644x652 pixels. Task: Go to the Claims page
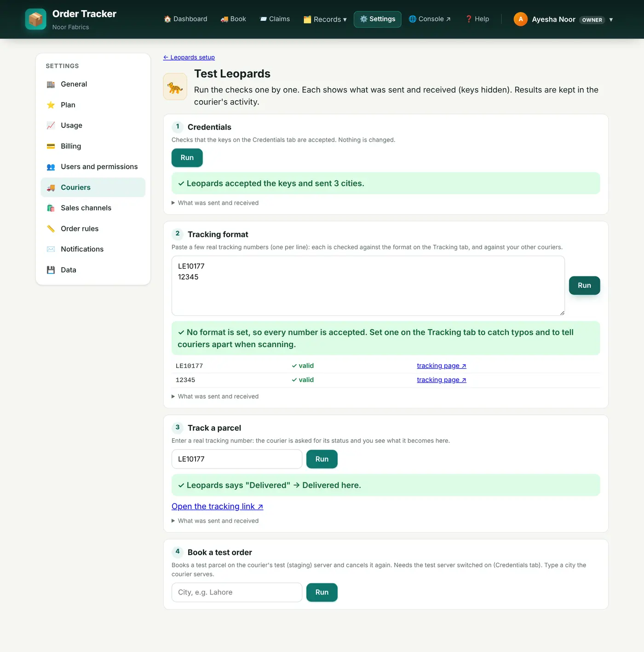coord(275,19)
